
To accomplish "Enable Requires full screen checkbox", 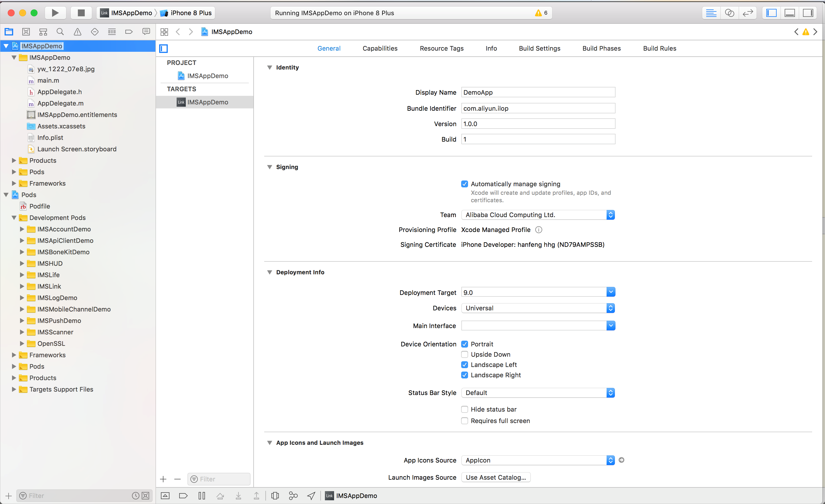I will pos(464,420).
